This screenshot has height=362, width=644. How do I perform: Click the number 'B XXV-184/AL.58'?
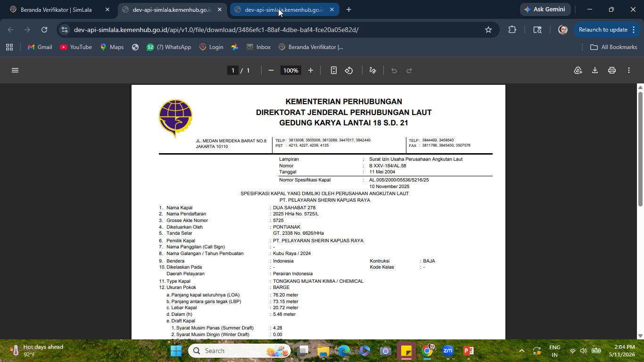pos(388,166)
